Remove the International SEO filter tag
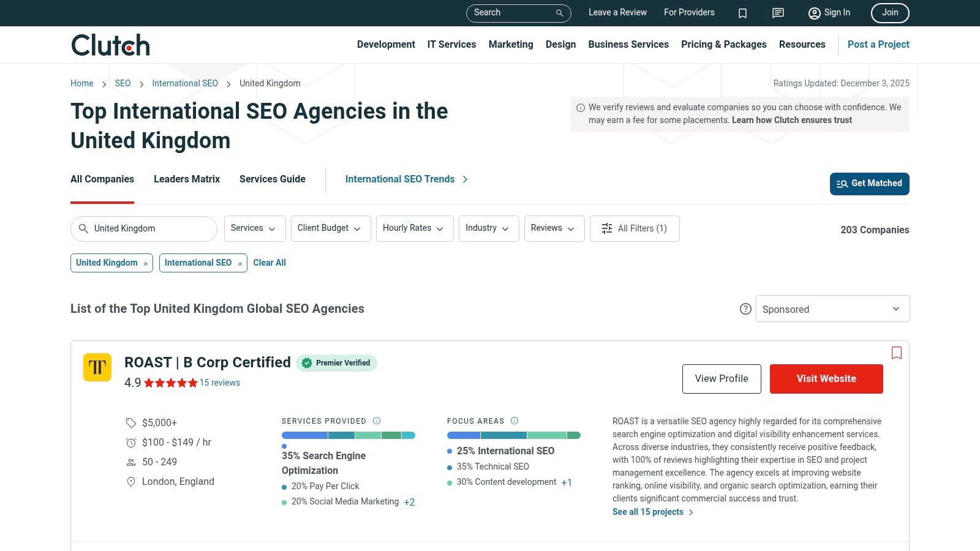 click(x=240, y=264)
